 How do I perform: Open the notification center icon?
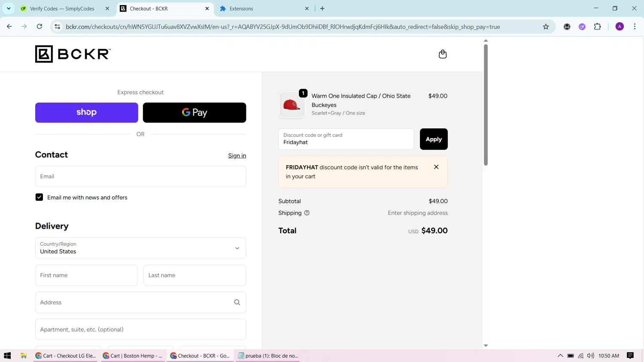[x=630, y=356]
